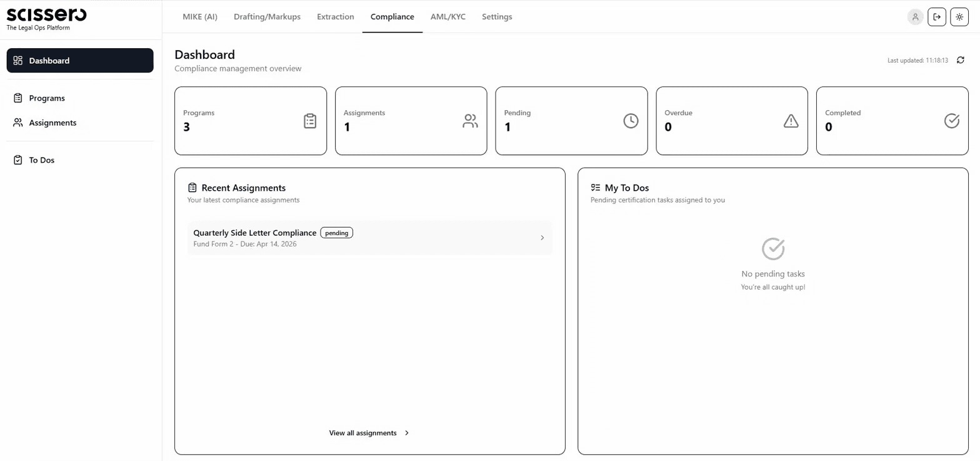980x461 pixels.
Task: Click the checkmark icon in Completed card
Action: coord(951,121)
